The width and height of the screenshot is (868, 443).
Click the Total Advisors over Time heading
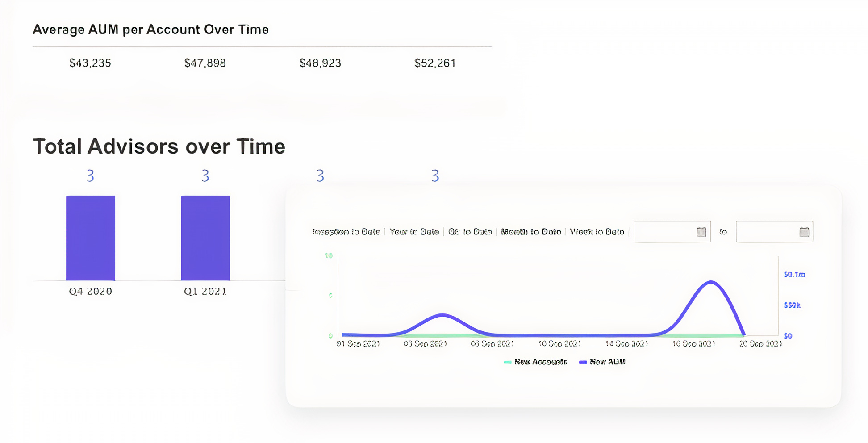tap(159, 146)
